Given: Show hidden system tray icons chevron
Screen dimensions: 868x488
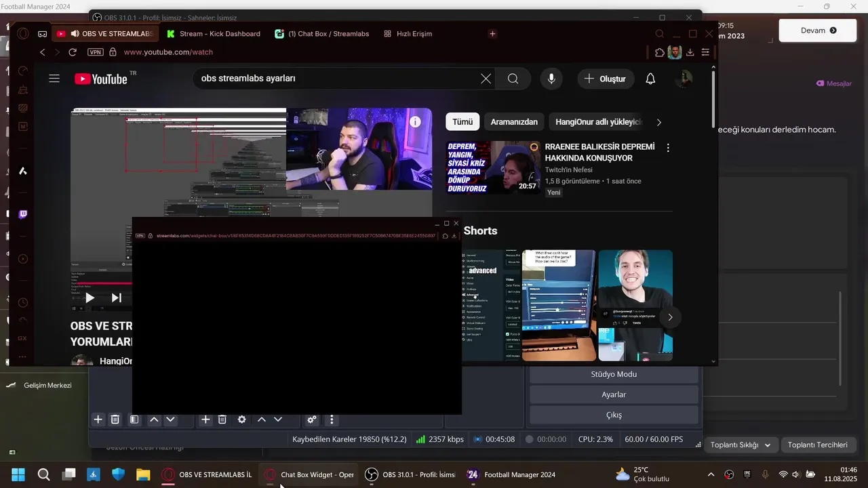Looking at the screenshot, I should 711,474.
